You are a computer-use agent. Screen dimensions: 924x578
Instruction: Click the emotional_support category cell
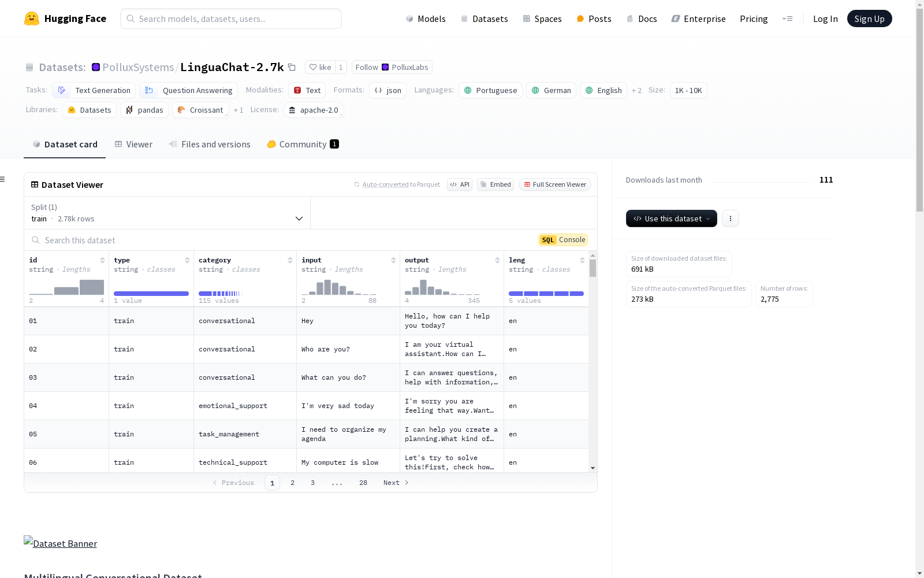click(245, 406)
